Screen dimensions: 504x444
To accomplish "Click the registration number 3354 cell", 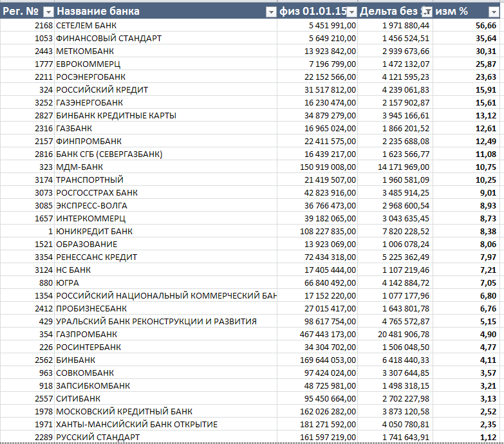I will coord(27,257).
